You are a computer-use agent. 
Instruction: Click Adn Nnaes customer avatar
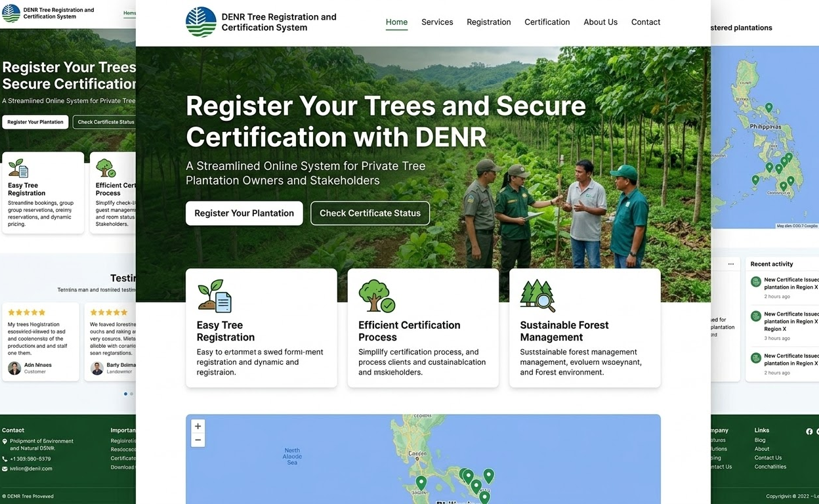click(x=14, y=368)
